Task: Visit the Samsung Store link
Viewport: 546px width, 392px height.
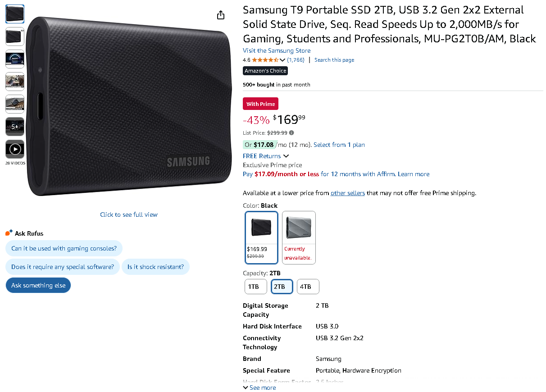Action: click(276, 50)
